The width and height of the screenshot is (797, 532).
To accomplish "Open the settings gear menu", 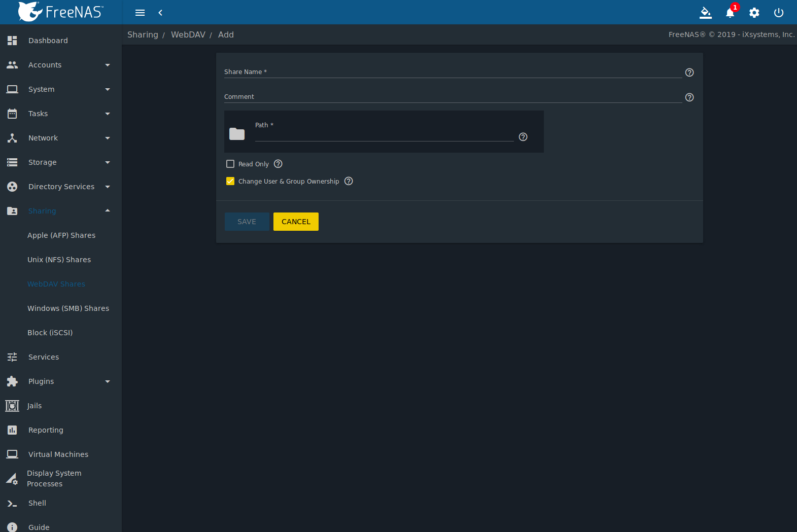I will (754, 13).
